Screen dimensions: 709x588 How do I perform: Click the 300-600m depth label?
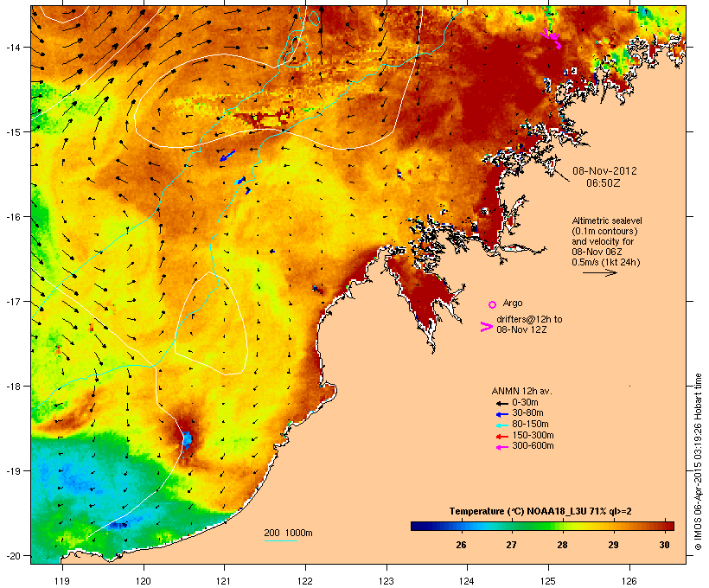click(533, 446)
